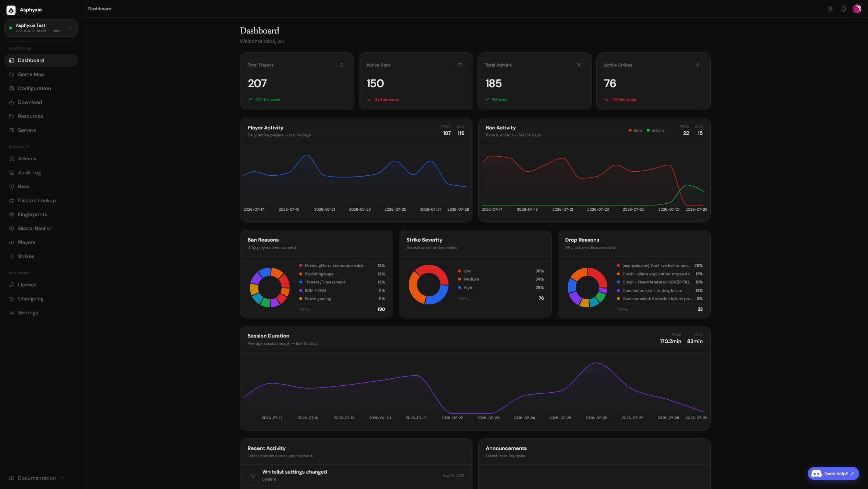Click the Dashboard breadcrumb in top bar
Viewport: 868px width, 489px height.
tap(100, 9)
